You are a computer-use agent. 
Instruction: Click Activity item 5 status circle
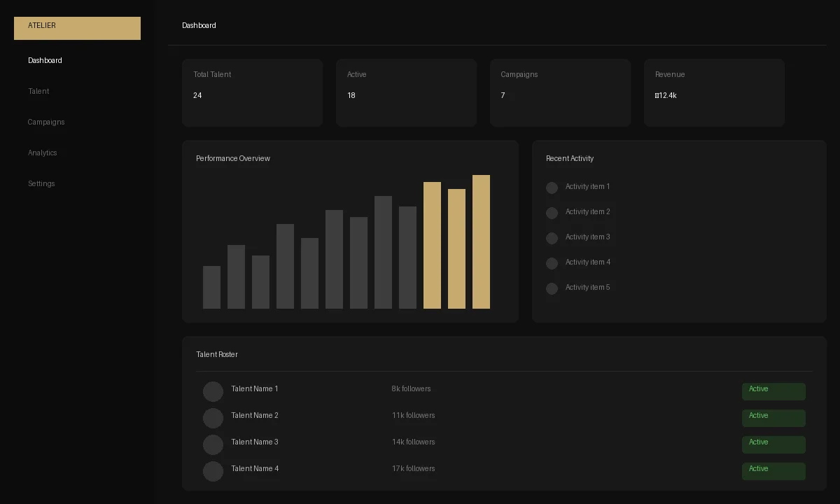pos(552,288)
